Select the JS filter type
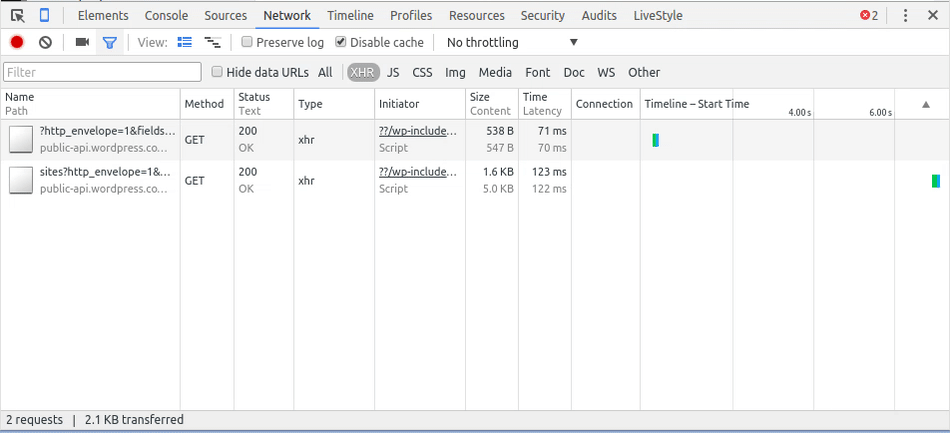This screenshot has height=433, width=950. tap(393, 72)
